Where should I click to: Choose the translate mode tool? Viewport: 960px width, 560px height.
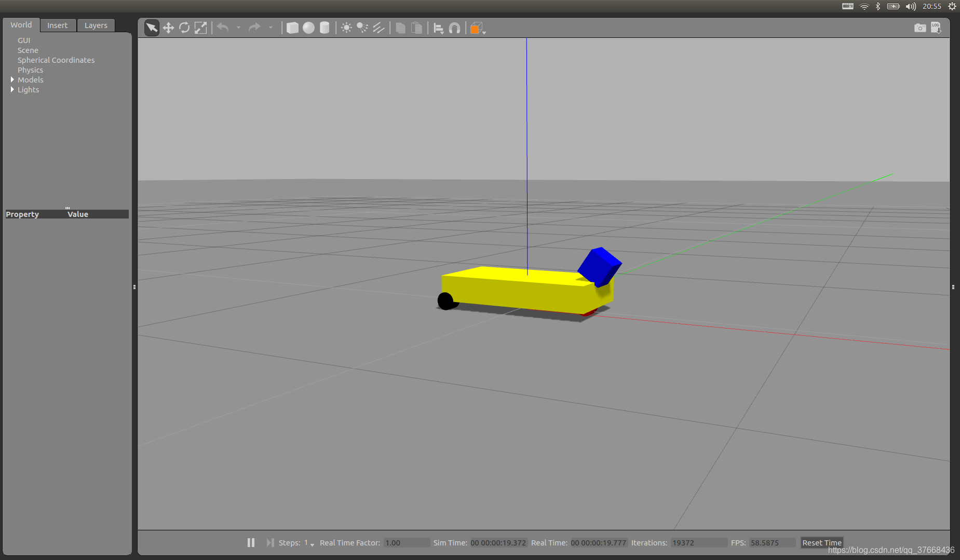168,28
